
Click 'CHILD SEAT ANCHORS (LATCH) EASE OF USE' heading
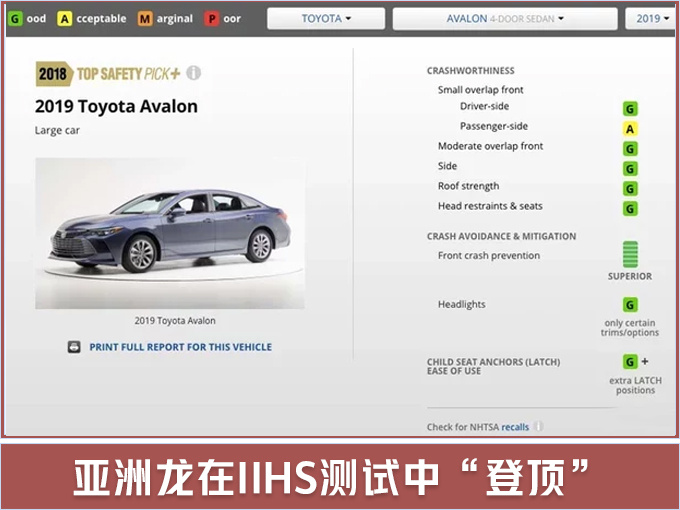pyautogui.click(x=494, y=366)
